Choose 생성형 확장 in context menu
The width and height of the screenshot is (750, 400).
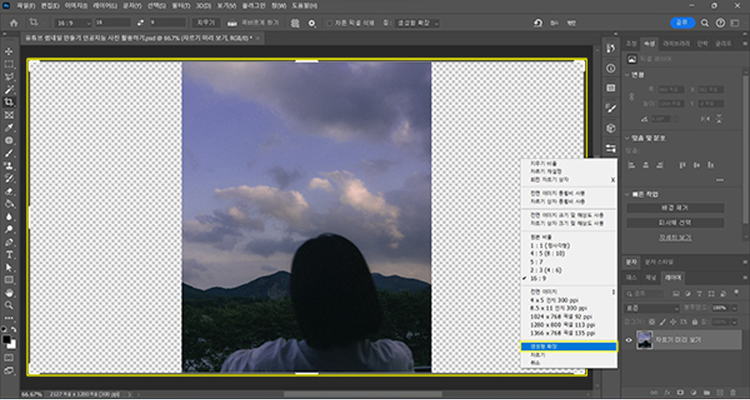click(x=569, y=346)
